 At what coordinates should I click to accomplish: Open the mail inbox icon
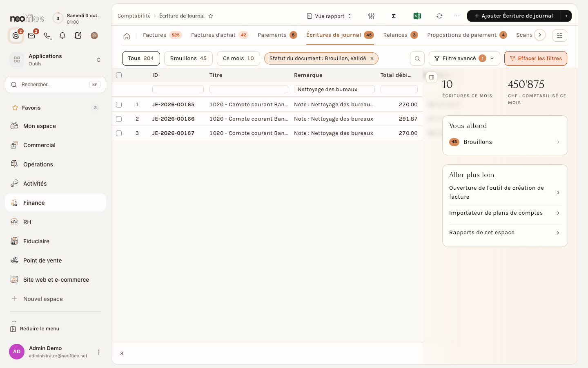[x=31, y=36]
